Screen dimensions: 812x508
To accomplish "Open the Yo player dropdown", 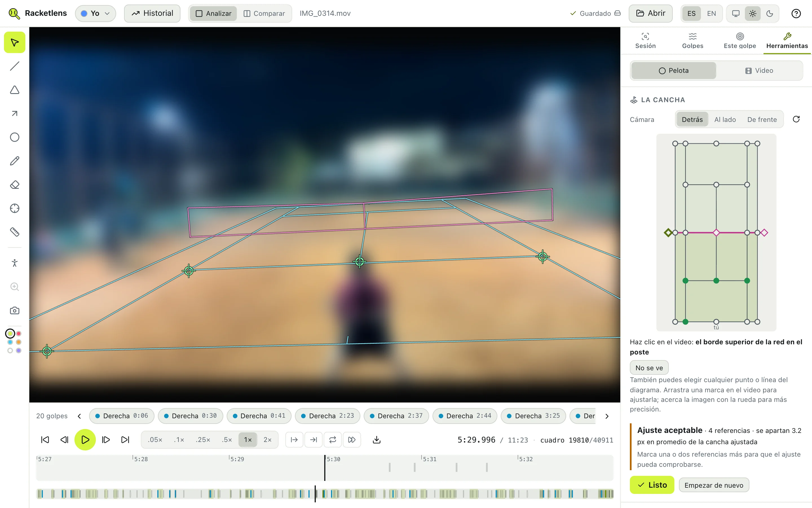I will (x=95, y=14).
